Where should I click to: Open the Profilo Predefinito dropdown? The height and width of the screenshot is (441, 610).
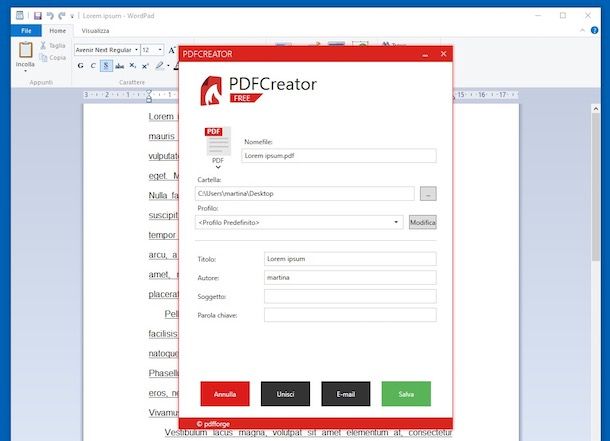tap(299, 222)
